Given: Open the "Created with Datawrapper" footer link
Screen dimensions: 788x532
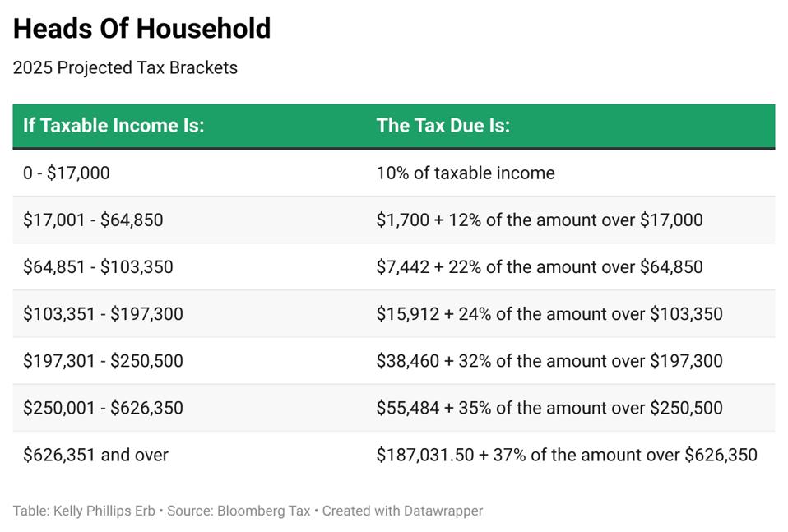Looking at the screenshot, I should tap(402, 511).
